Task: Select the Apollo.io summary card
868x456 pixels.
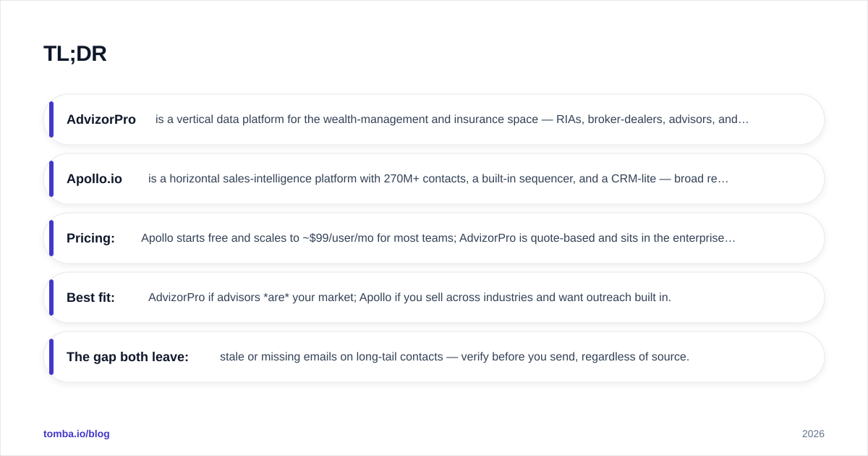Action: click(434, 179)
